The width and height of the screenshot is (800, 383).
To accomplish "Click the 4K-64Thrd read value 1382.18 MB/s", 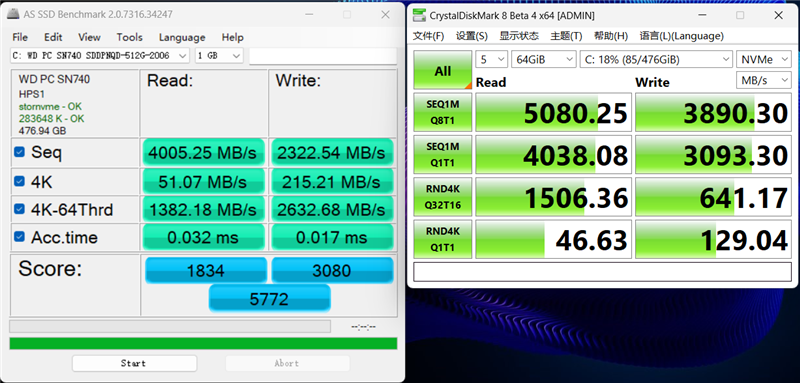I will tap(204, 209).
